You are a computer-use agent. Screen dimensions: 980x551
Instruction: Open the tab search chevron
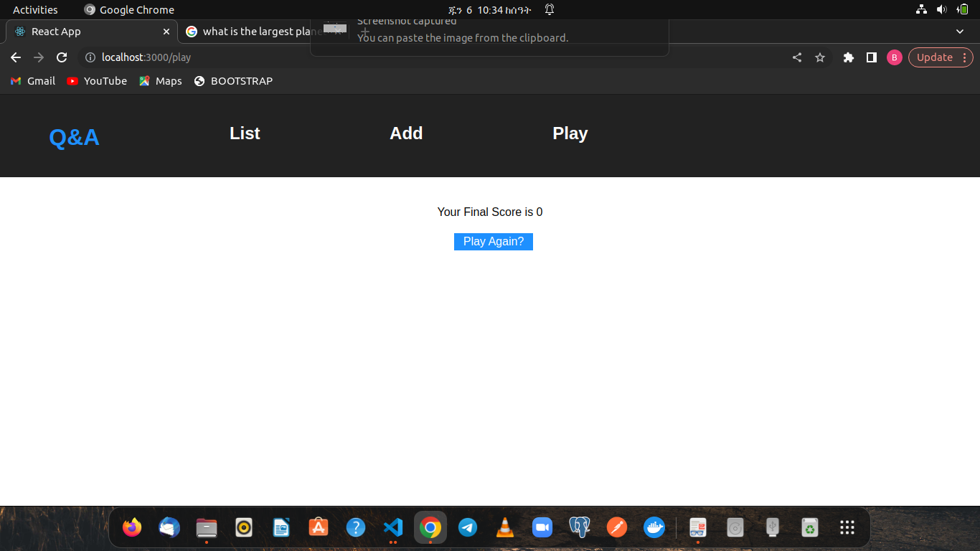click(959, 32)
